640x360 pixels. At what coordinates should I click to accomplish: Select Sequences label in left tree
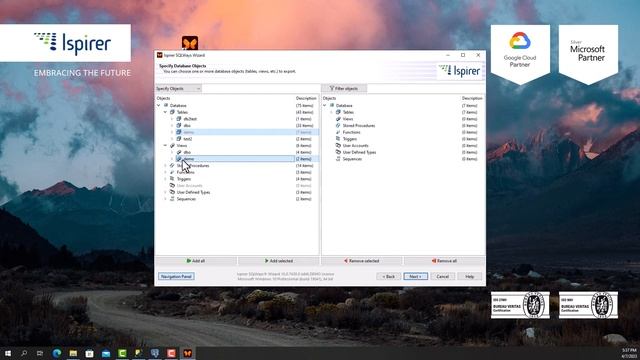[186, 199]
